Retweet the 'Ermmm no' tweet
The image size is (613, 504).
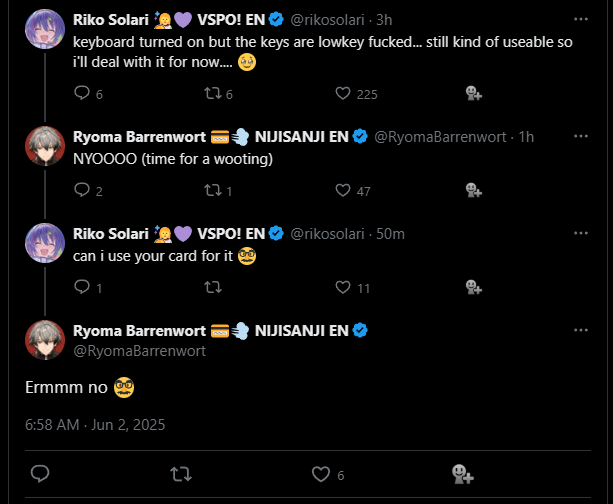(x=181, y=473)
